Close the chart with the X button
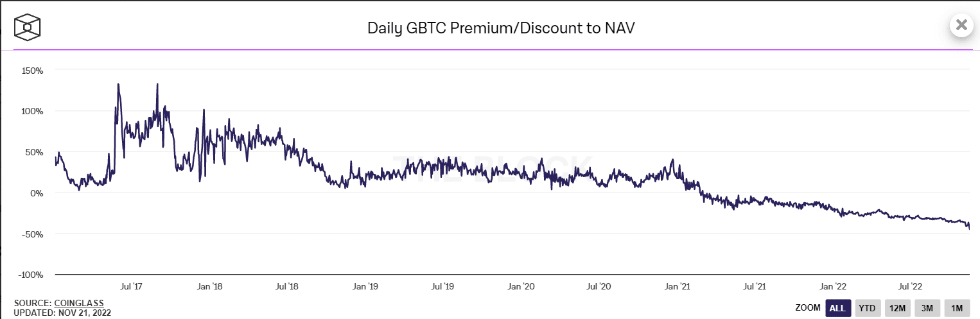The image size is (980, 319). pos(961,25)
